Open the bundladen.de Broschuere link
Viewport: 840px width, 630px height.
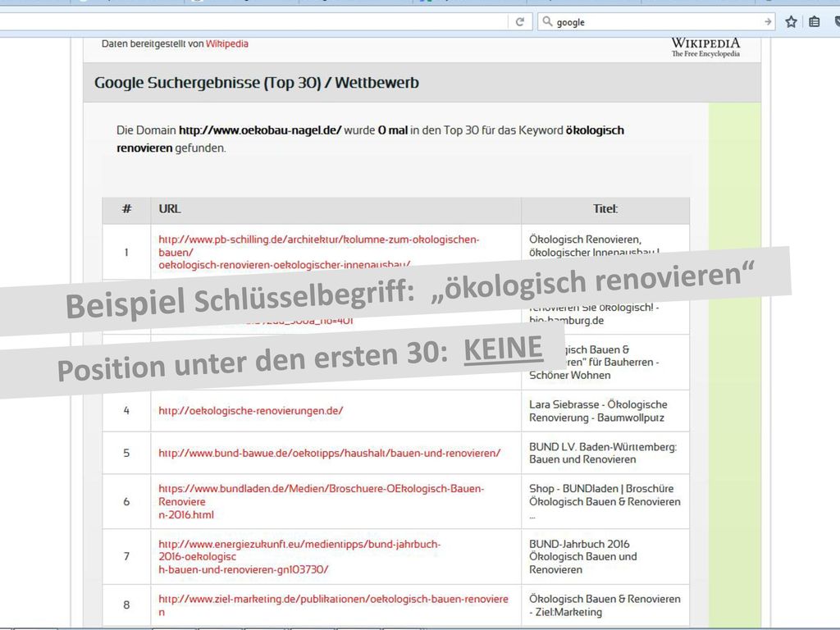[321, 501]
